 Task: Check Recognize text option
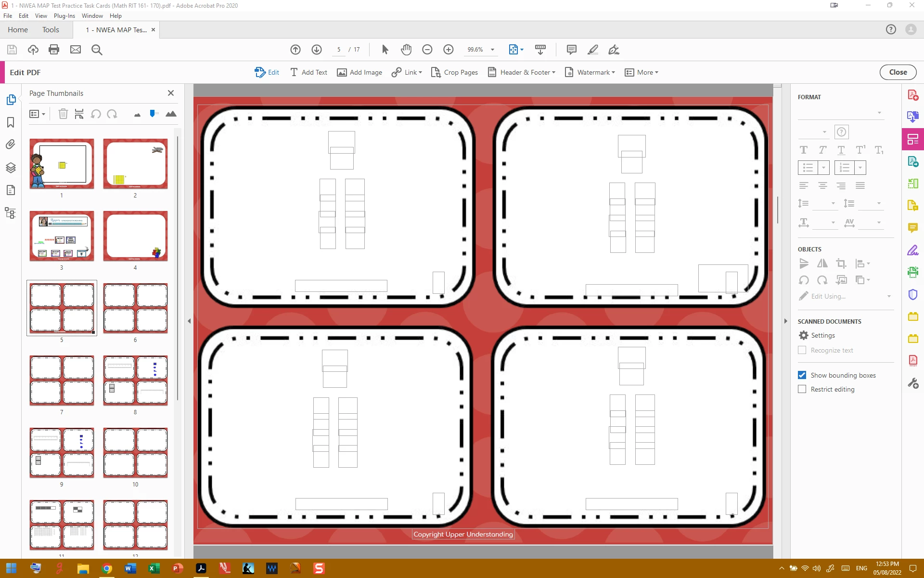(x=802, y=350)
